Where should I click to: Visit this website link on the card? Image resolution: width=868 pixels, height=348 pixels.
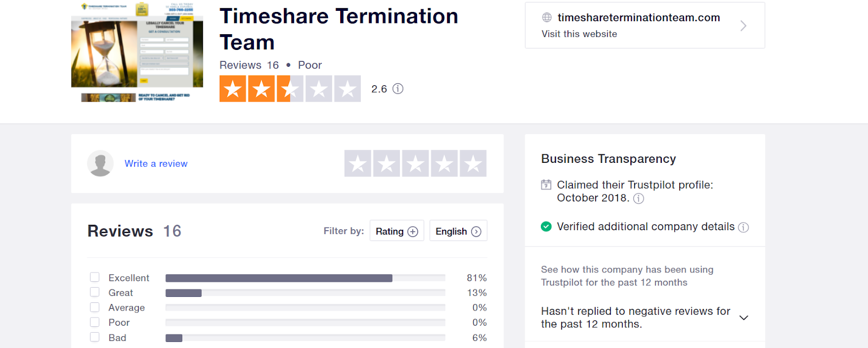click(x=579, y=34)
